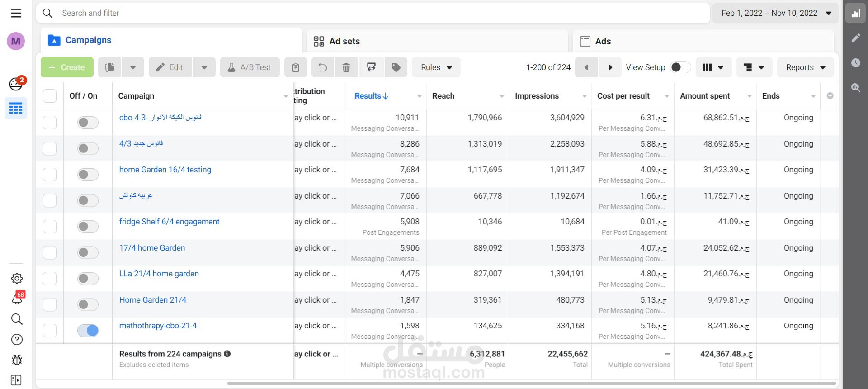This screenshot has height=389, width=868.
Task: Check the 17/4 home Garden row checkbox
Action: click(x=50, y=252)
